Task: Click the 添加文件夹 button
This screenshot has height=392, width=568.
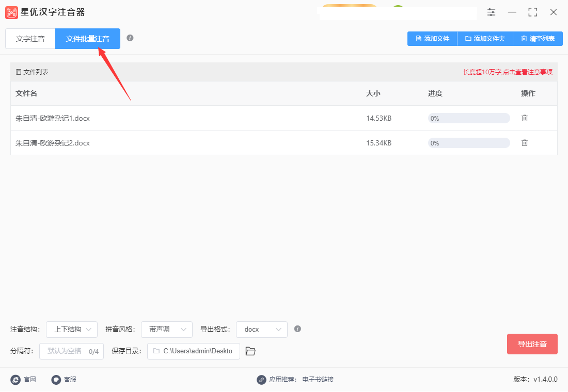Action: point(485,39)
